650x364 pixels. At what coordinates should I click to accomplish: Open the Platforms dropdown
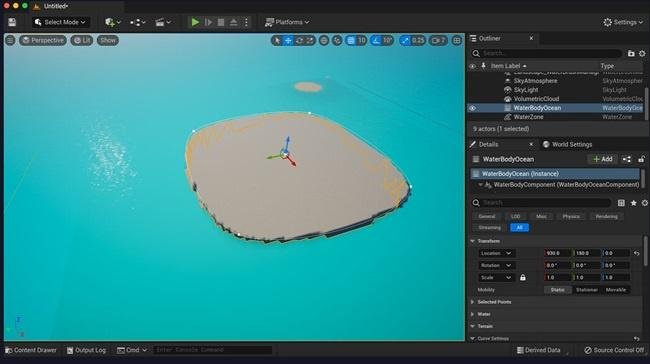[x=287, y=22]
